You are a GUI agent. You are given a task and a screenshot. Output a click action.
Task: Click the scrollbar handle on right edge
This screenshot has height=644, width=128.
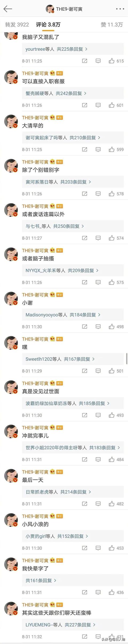click(x=127, y=359)
